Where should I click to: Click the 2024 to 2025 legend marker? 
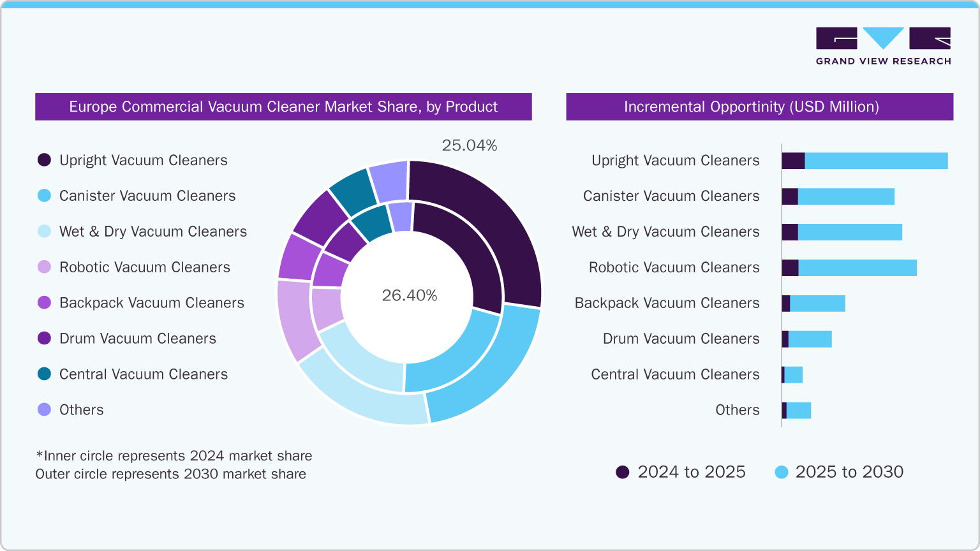pyautogui.click(x=622, y=472)
